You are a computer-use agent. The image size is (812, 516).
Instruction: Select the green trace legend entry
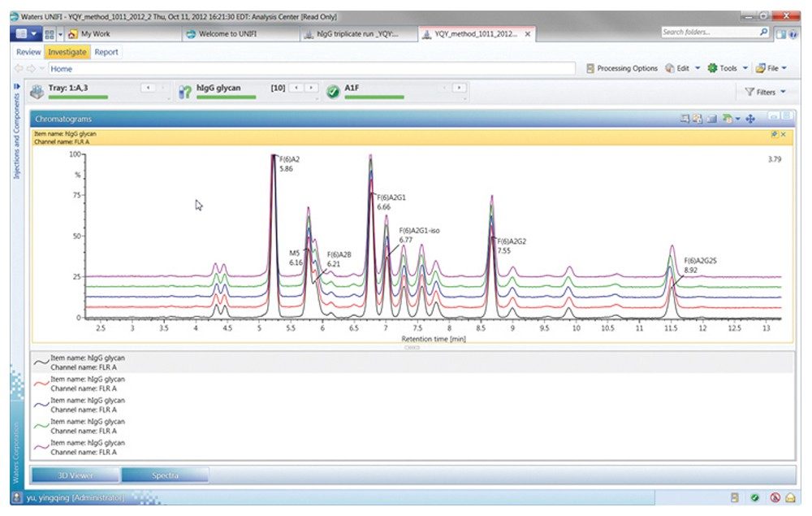412,427
